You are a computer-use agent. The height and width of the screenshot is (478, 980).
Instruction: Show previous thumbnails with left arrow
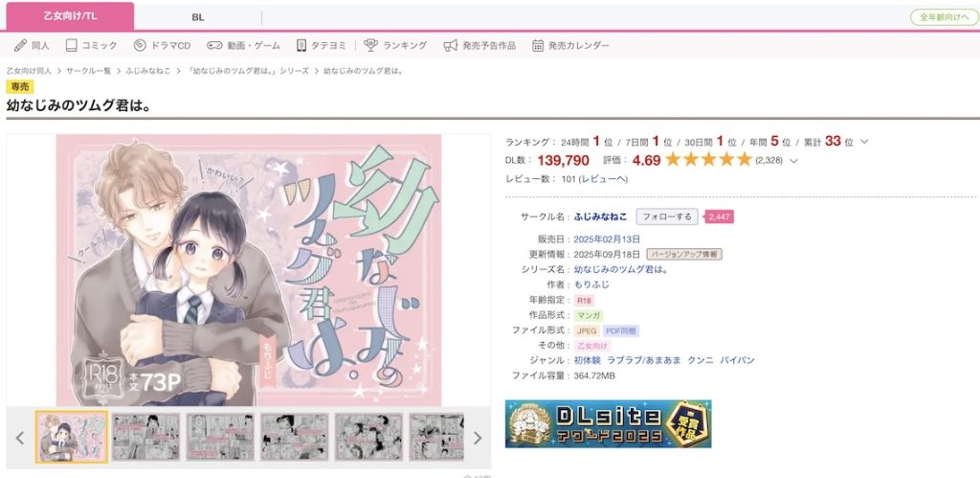point(20,438)
